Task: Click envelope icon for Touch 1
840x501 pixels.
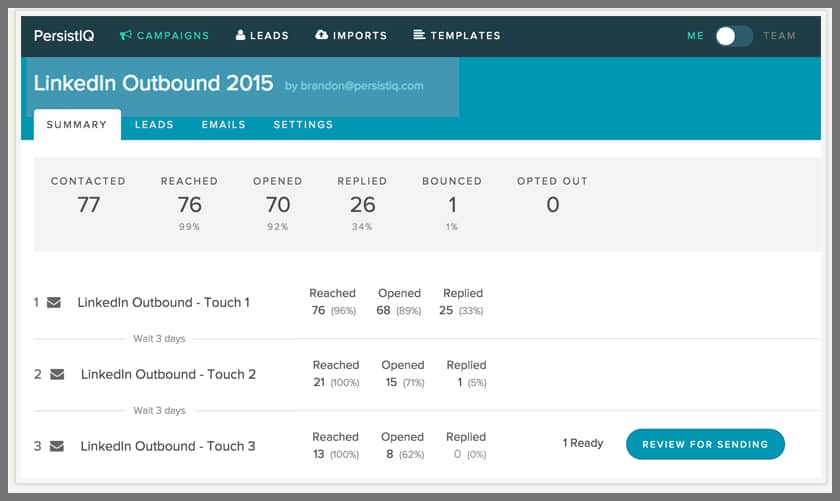Action: [x=54, y=302]
